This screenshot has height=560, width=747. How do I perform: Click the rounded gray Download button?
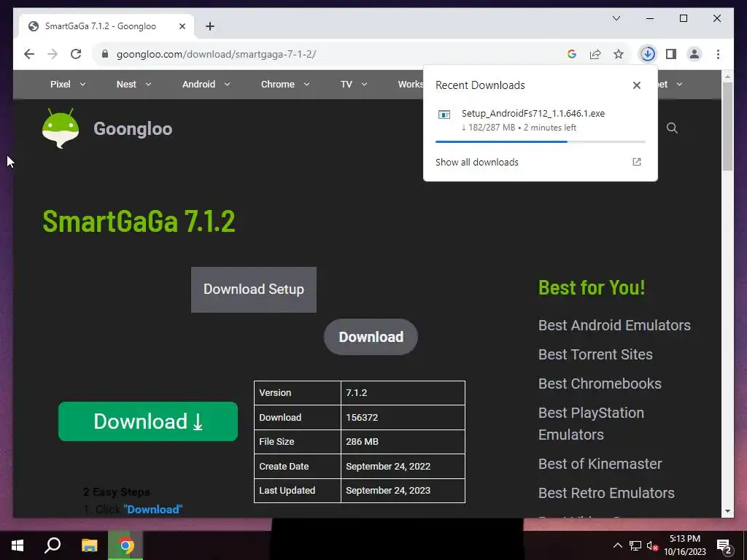pyautogui.click(x=371, y=337)
